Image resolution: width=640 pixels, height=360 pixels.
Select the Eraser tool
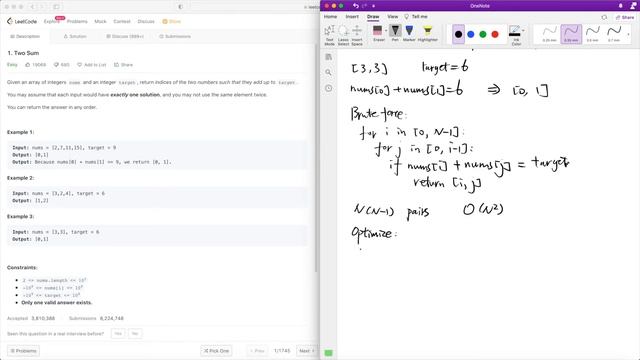tap(378, 33)
